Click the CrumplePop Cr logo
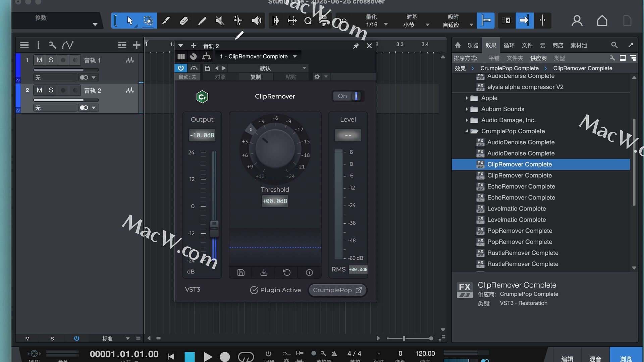This screenshot has width=644, height=362. (x=202, y=97)
